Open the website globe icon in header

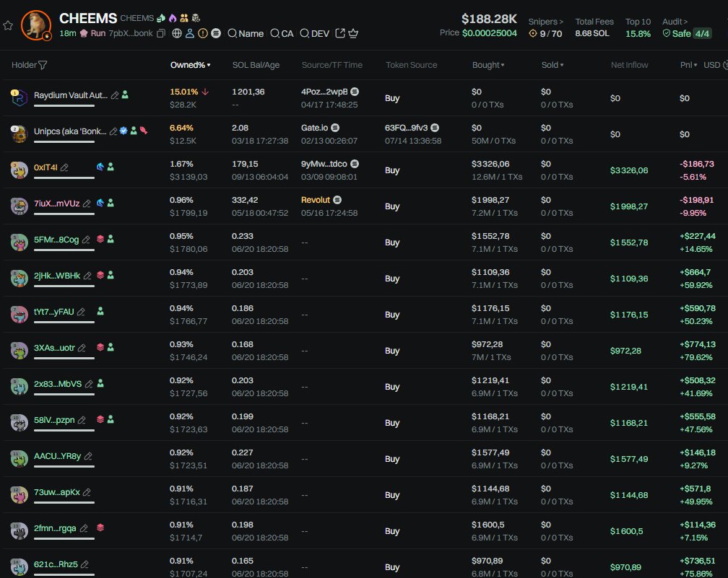pos(177,33)
